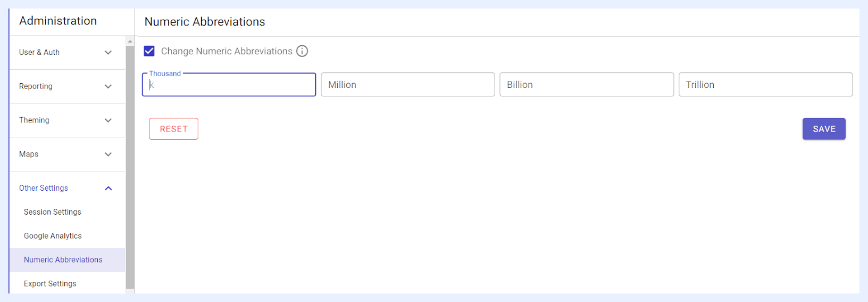
Task: Click the sidebar scrollbar up arrow
Action: pos(130,41)
